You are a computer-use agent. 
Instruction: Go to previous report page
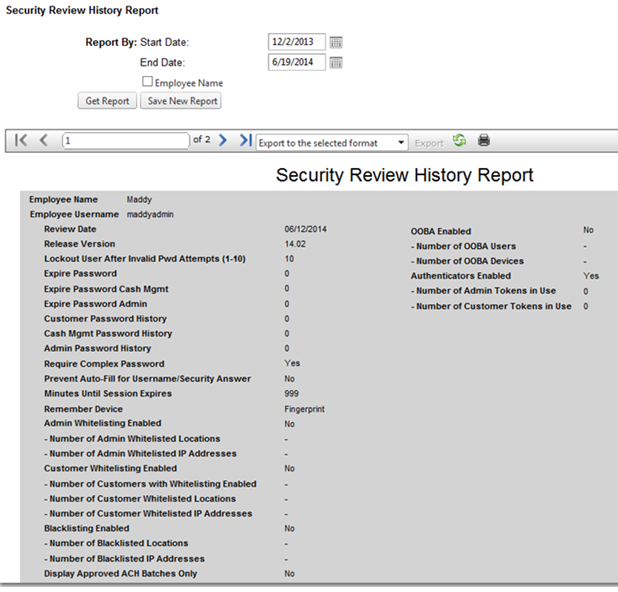point(43,142)
